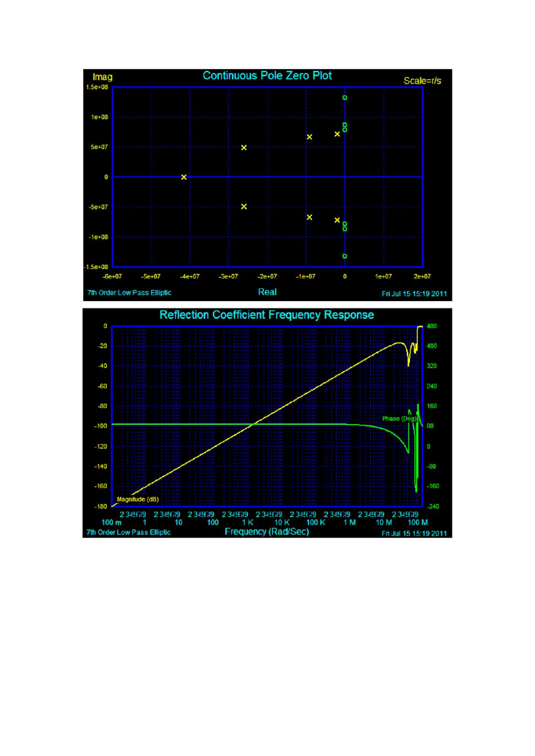The height and width of the screenshot is (756, 535).
Task: Click the 'Reflection Coefficient Frequency Response' title
Action: [267, 315]
